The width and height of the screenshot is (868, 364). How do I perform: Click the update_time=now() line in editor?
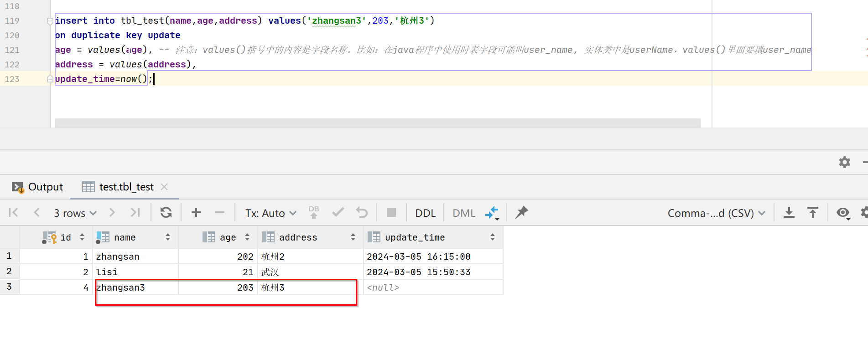point(104,79)
